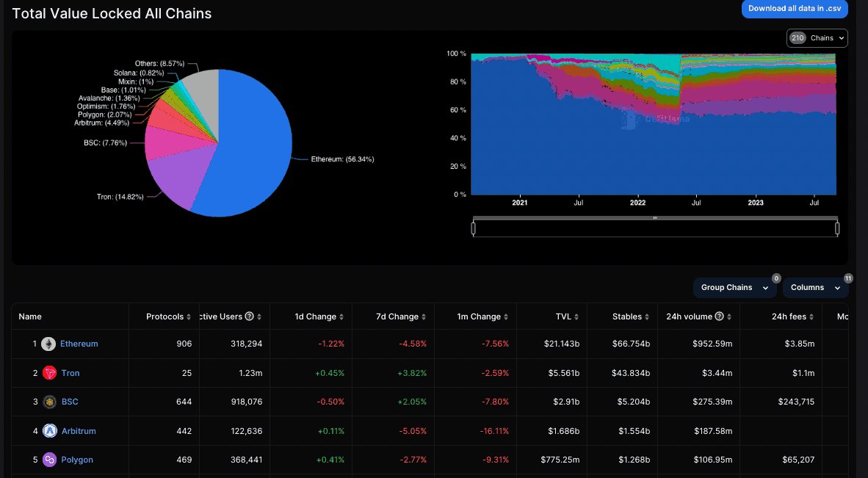Click the Name column header
This screenshot has height=478, width=868.
coord(30,316)
